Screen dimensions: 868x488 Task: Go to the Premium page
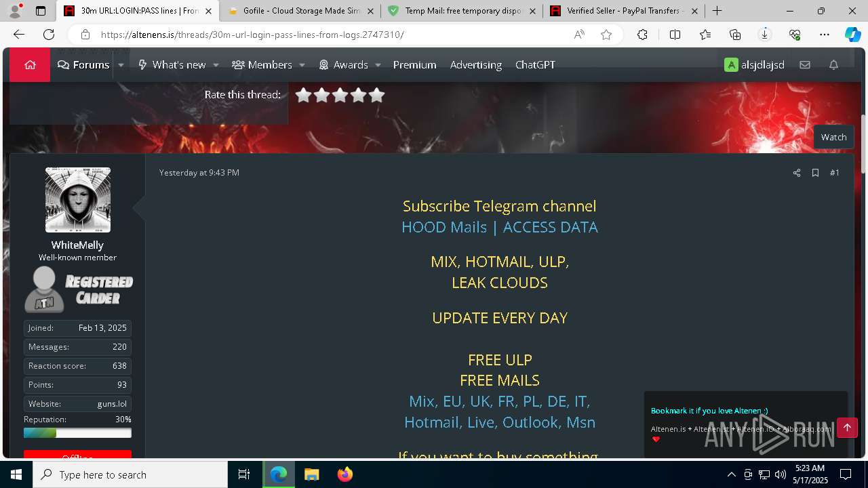[x=414, y=64]
